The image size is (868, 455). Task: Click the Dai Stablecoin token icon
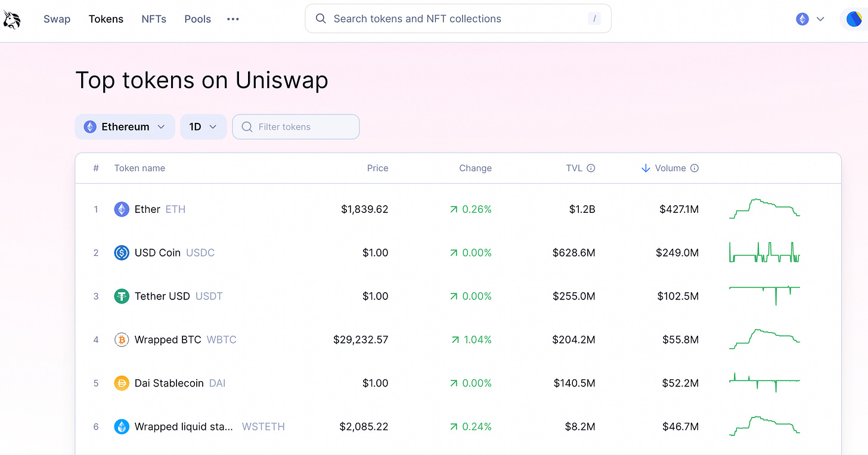click(122, 383)
